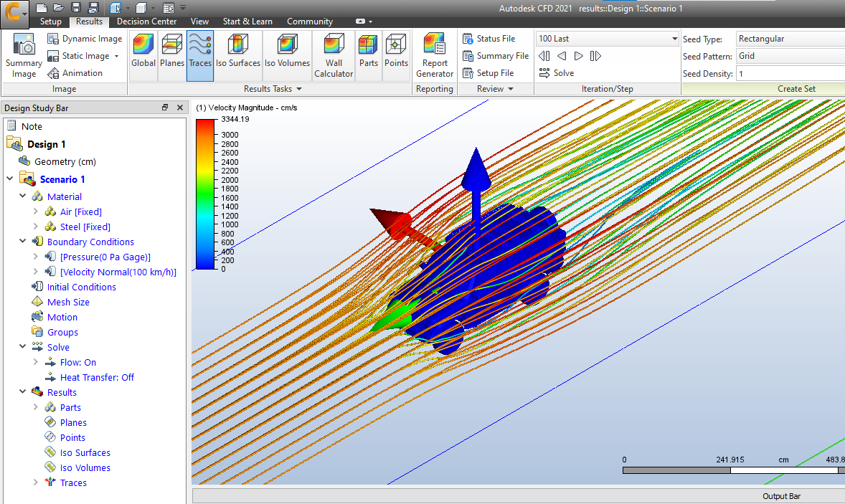Step back to the previous iteration
This screenshot has width=845, height=504.
(x=562, y=56)
